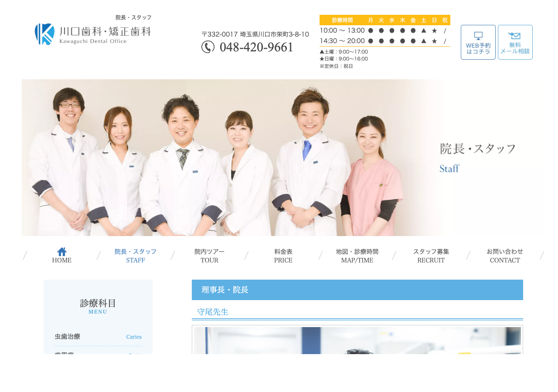Open the 院長・スタッフ STAFF menu item
This screenshot has width=558, height=392.
coord(136,256)
